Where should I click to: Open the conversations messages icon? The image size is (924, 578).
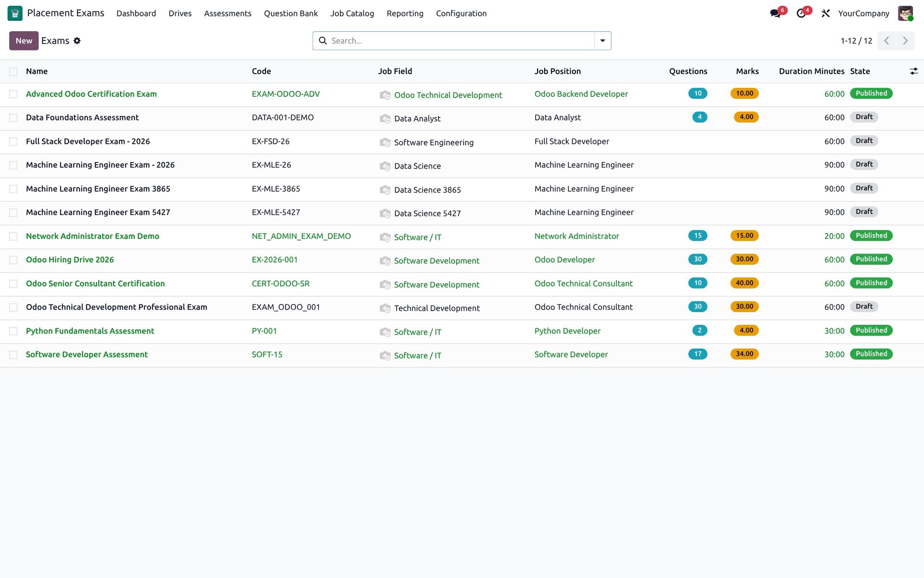[x=775, y=13]
